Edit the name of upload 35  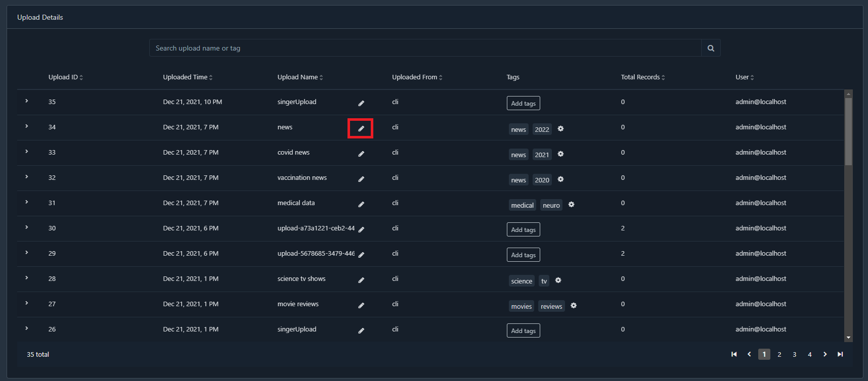click(x=361, y=103)
